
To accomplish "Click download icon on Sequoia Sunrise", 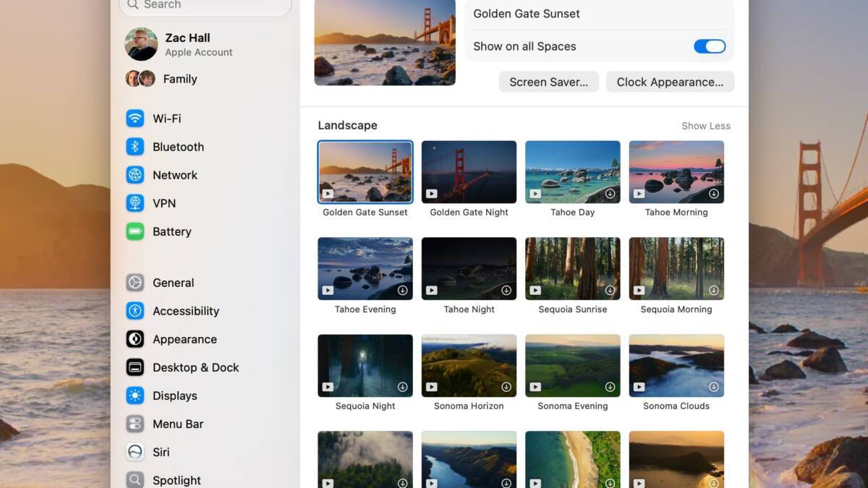I will (610, 291).
